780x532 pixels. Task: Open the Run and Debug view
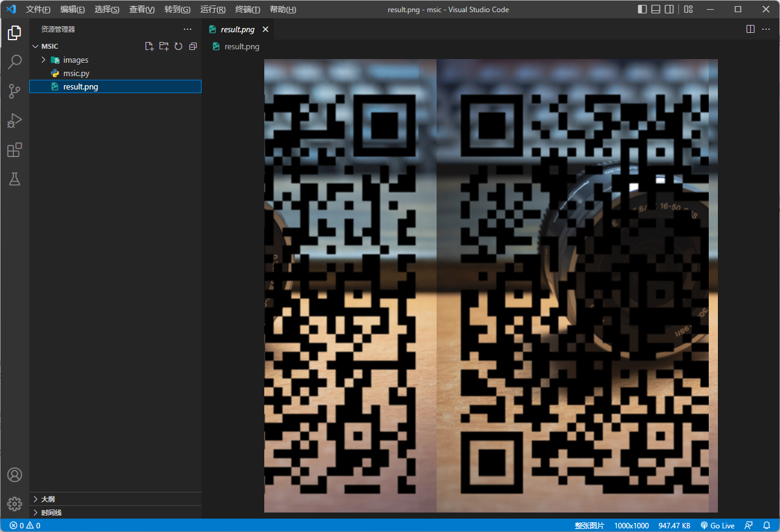(x=15, y=121)
